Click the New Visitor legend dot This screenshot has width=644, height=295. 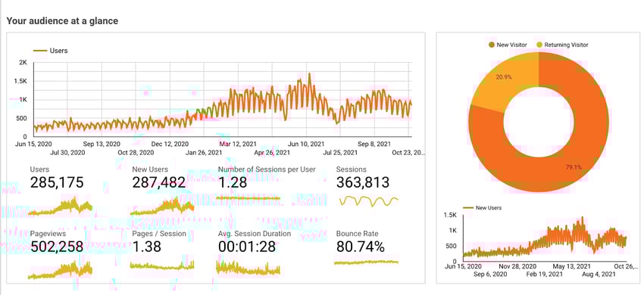(x=491, y=45)
